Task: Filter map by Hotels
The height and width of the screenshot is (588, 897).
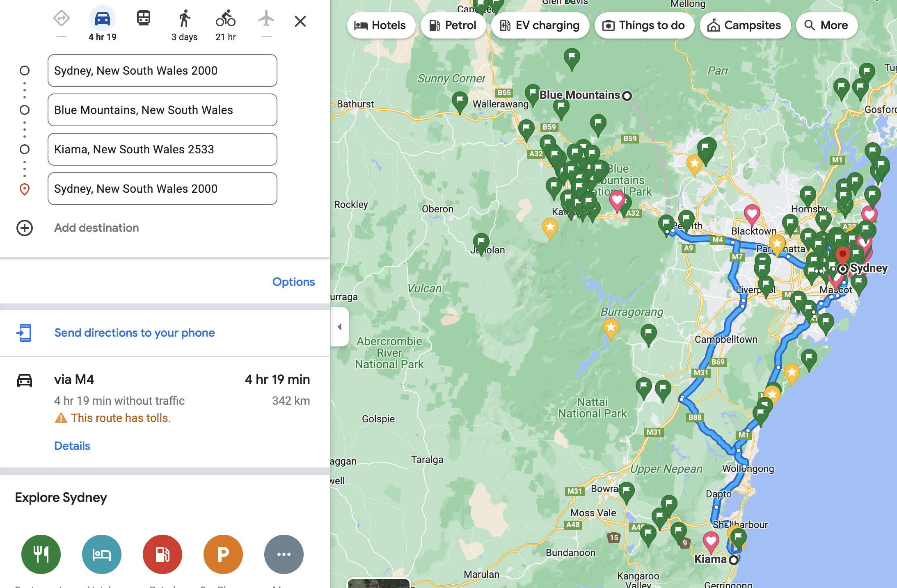Action: pos(380,25)
